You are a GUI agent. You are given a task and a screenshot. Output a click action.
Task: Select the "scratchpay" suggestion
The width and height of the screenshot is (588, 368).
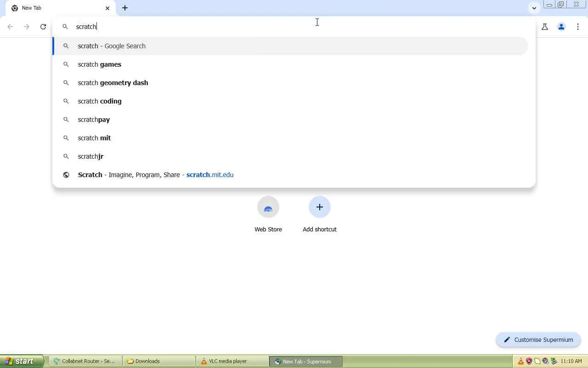(x=290, y=120)
